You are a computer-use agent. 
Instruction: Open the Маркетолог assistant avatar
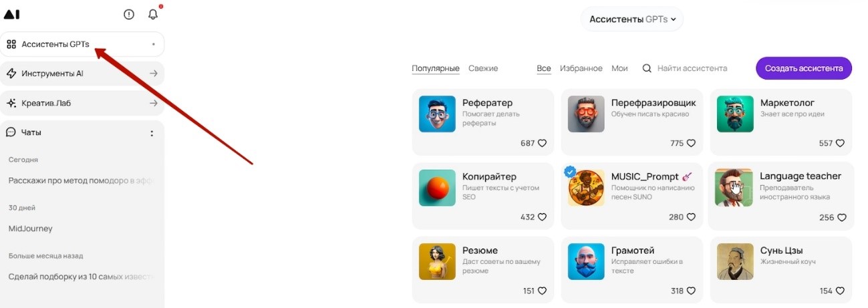[x=735, y=114]
